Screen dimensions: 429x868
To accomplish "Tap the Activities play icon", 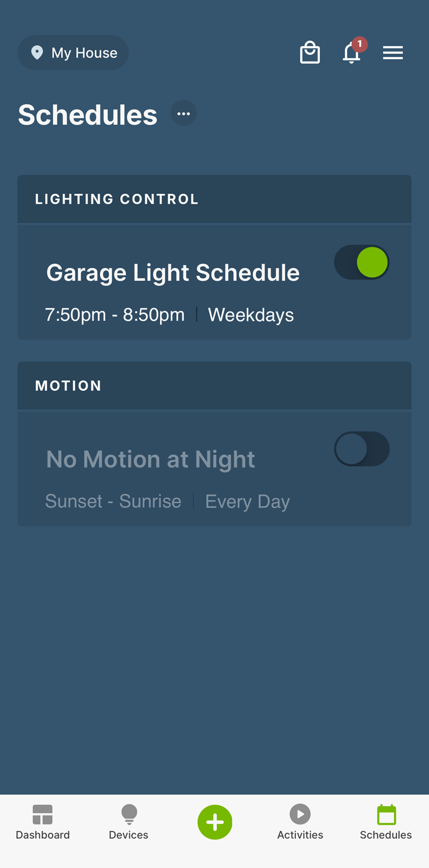I will pos(300,814).
